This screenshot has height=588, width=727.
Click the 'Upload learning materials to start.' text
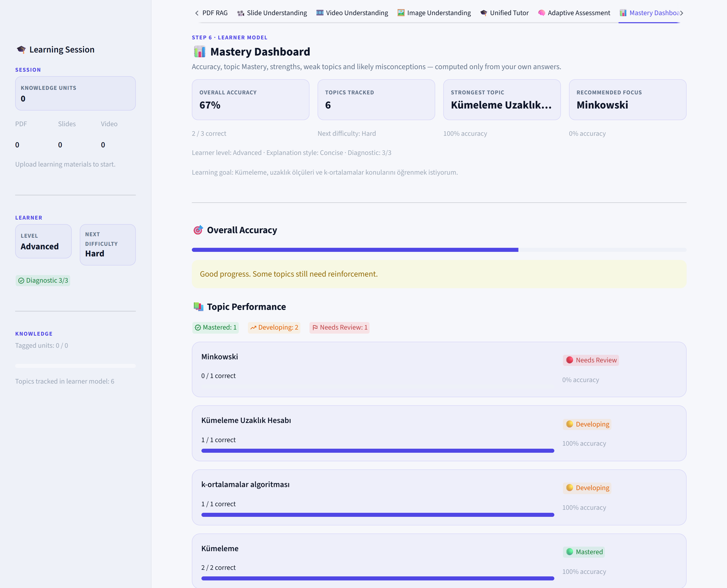click(x=65, y=164)
